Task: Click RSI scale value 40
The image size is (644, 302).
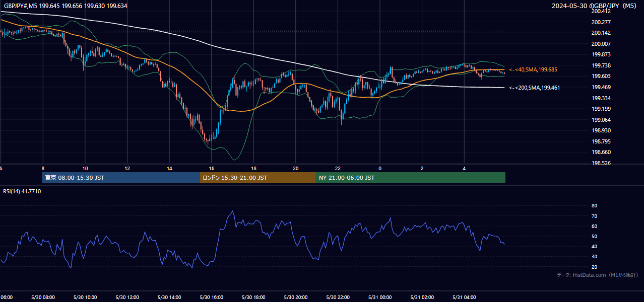Action: coord(594,247)
